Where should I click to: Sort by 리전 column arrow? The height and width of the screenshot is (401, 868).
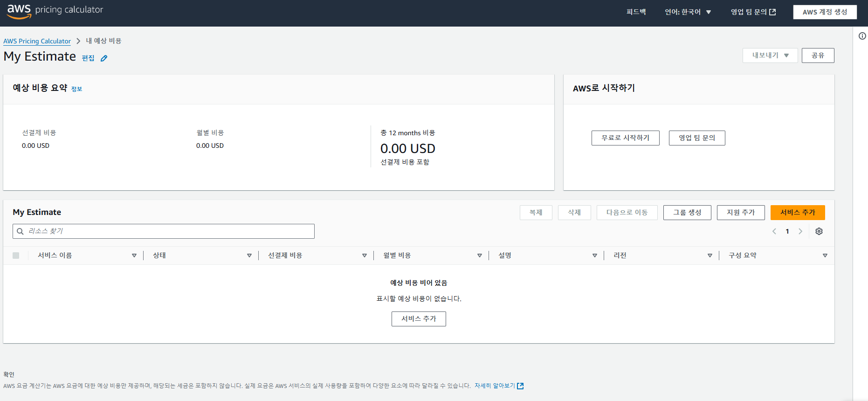710,256
